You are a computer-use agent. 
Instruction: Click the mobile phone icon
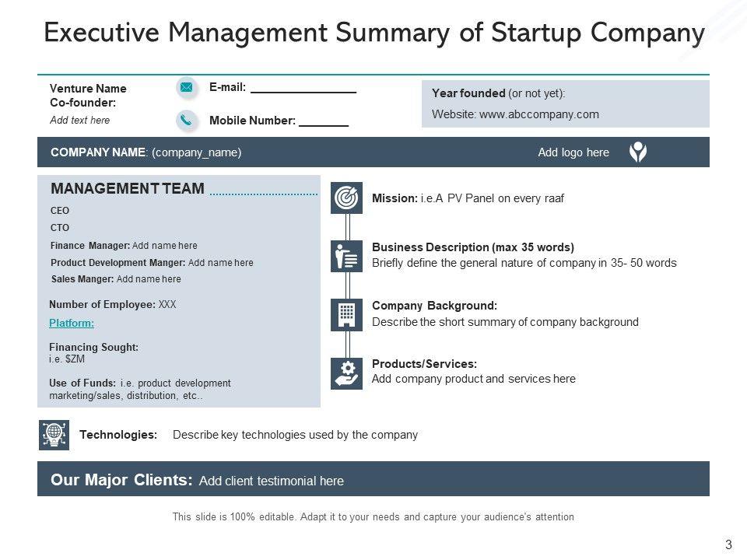[187, 121]
